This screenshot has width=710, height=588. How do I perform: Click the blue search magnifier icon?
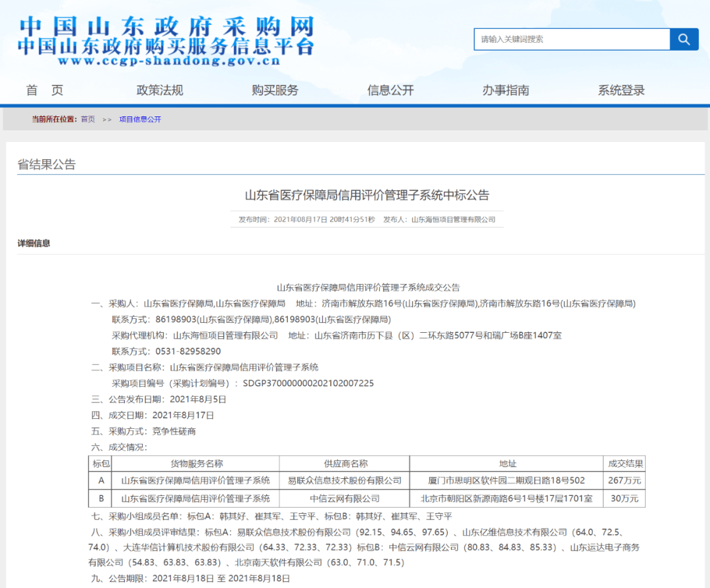pos(684,39)
